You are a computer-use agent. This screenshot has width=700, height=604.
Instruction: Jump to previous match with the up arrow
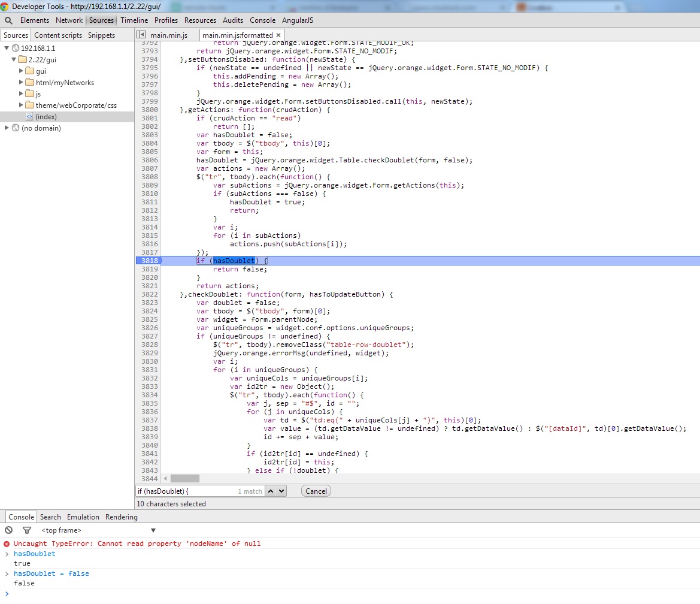[x=271, y=491]
